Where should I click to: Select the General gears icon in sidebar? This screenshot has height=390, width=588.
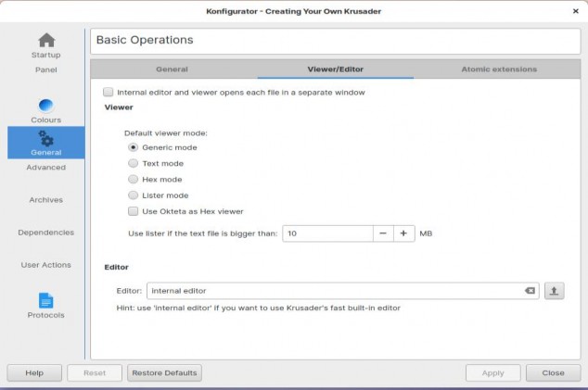pos(46,138)
